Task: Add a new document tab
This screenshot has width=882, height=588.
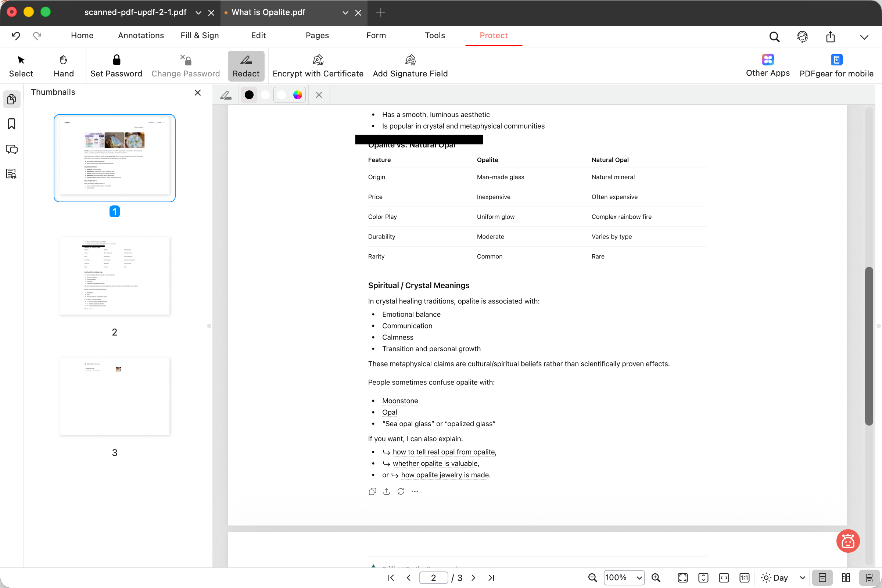Action: tap(381, 12)
